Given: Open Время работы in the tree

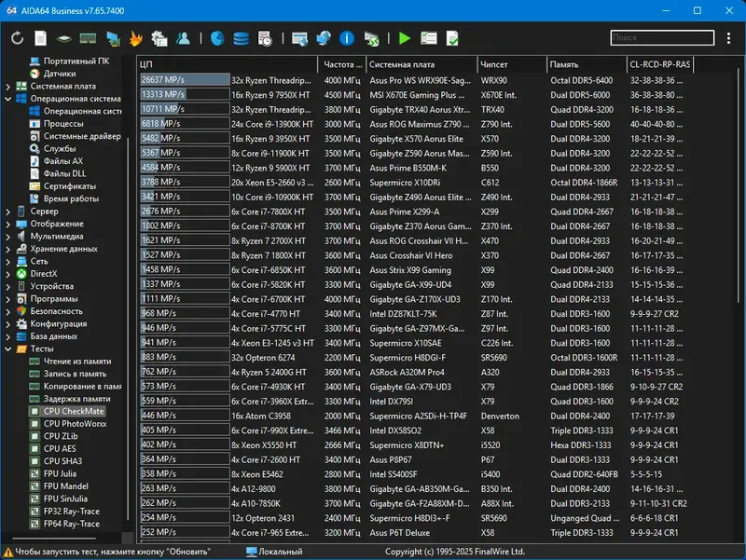Looking at the screenshot, I should point(71,198).
